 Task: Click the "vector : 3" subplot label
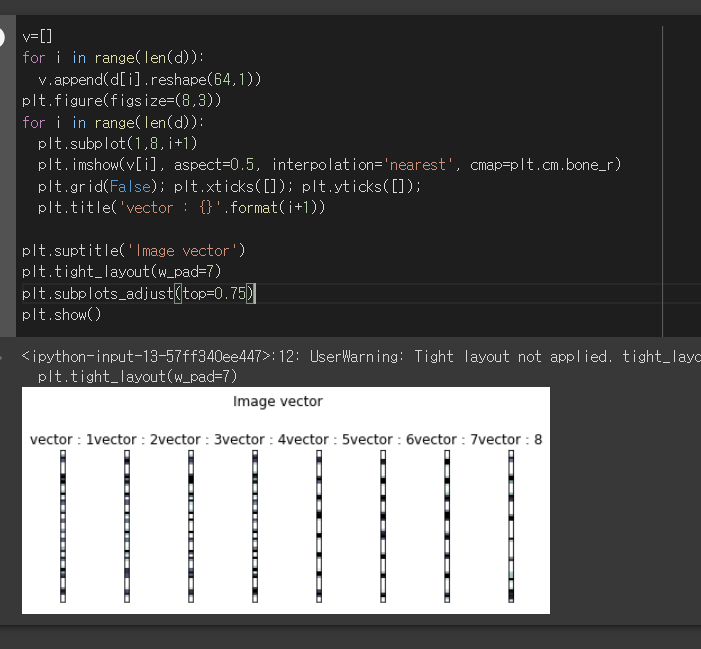pyautogui.click(x=190, y=440)
